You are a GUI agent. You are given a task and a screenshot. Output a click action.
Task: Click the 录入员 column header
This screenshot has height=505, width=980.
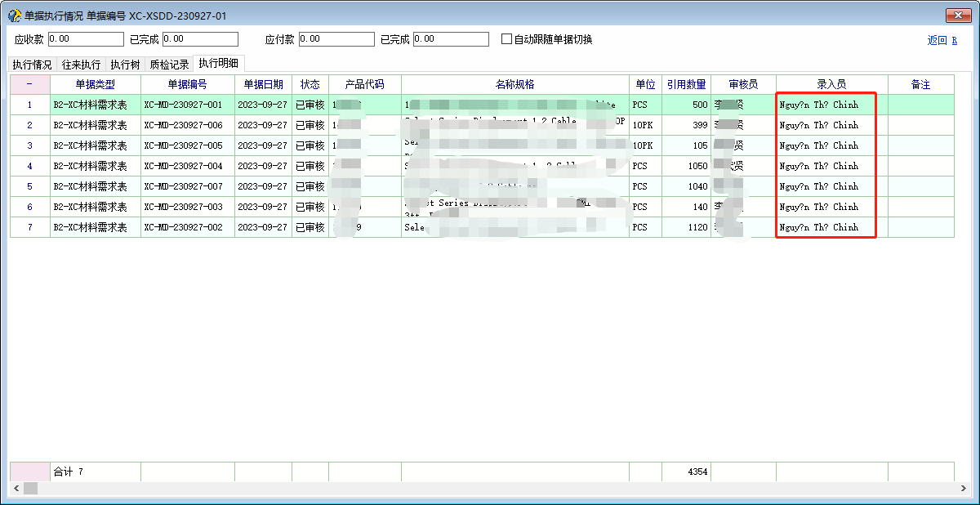pos(831,84)
